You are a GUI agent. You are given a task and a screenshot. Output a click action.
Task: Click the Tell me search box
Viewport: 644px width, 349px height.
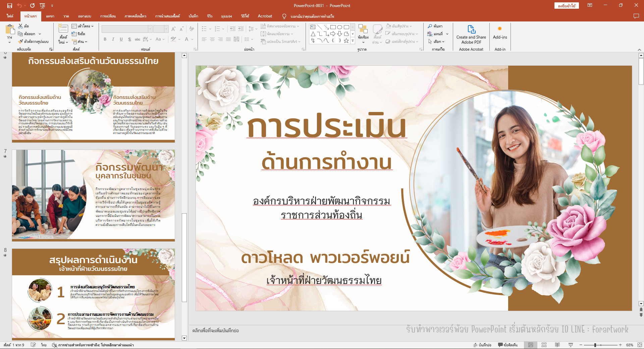[x=312, y=16]
